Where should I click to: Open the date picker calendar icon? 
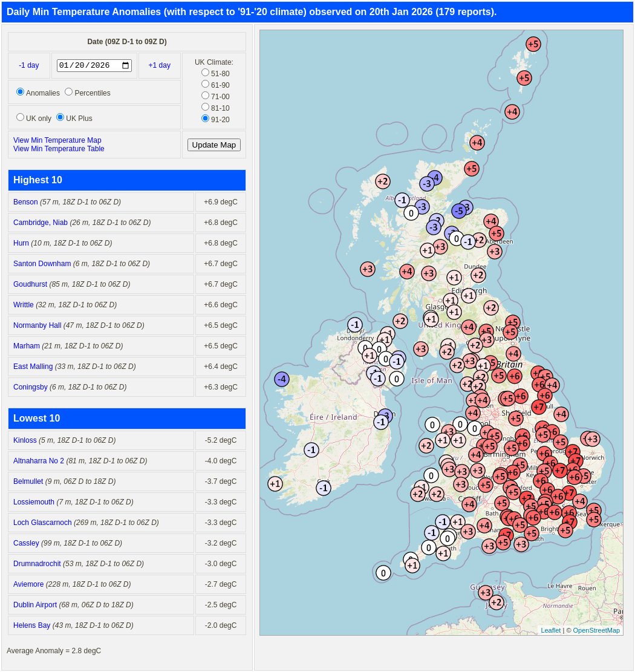click(x=126, y=65)
